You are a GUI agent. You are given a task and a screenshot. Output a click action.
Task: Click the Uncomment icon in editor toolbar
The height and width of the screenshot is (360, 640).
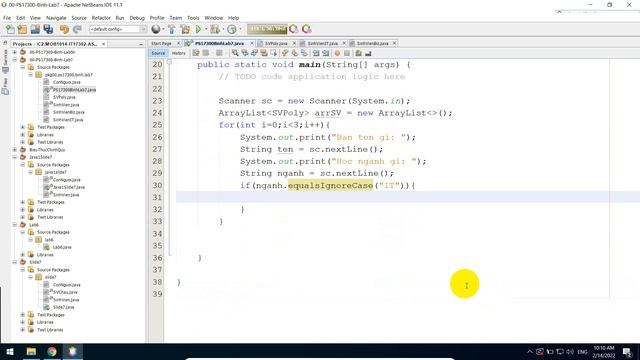pos(368,53)
